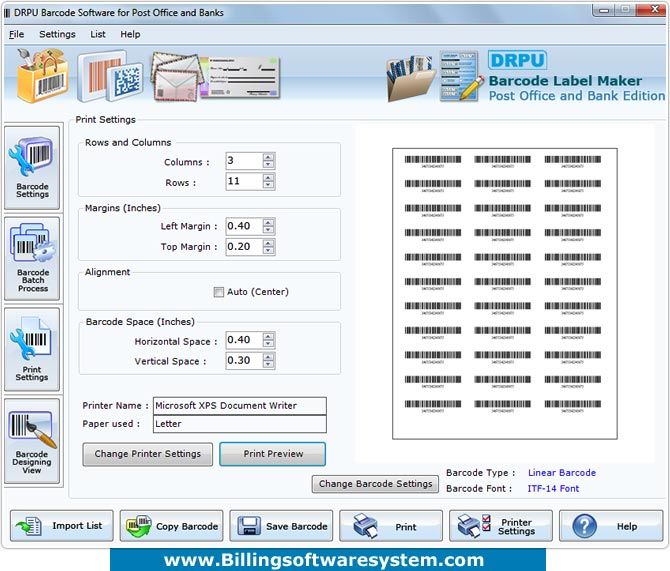Open the File menu
Screen dimensions: 670x571
[x=16, y=34]
